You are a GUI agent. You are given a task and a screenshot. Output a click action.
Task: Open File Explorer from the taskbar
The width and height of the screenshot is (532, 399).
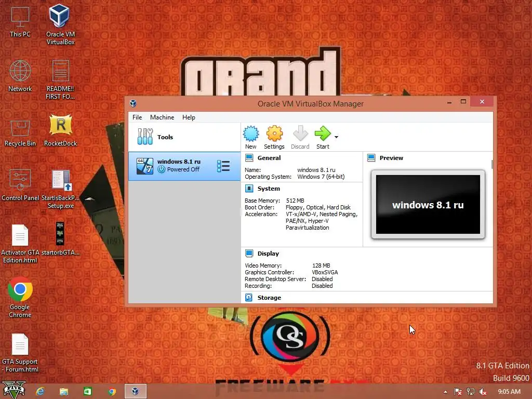(64, 392)
